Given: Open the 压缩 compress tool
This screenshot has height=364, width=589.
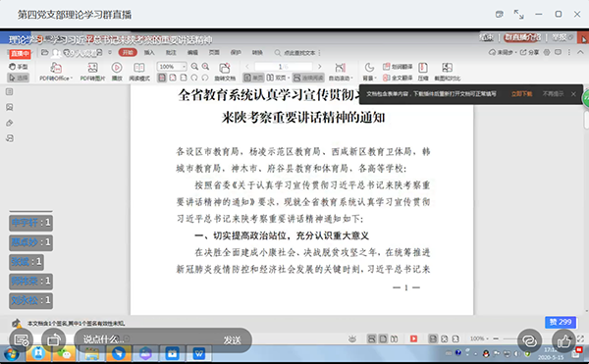Looking at the screenshot, I should [x=423, y=72].
